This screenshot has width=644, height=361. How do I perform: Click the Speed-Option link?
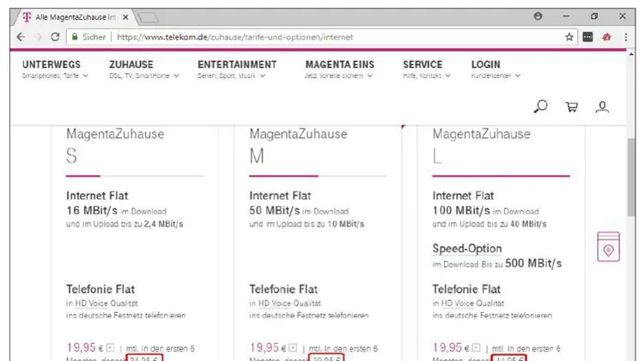tap(467, 249)
